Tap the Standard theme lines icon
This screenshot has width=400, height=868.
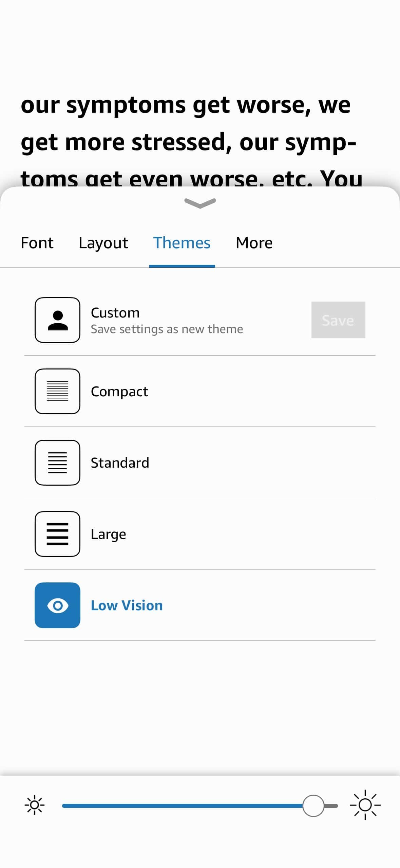coord(57,463)
